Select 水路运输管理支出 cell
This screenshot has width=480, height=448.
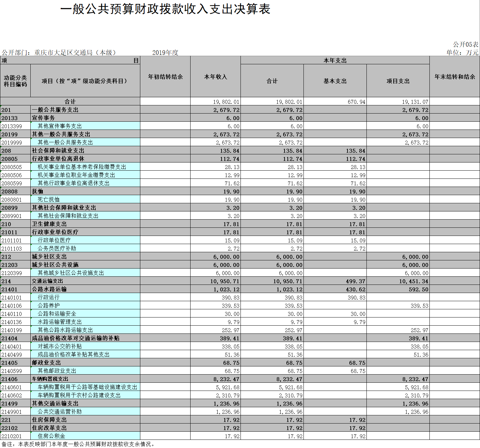click(x=85, y=322)
